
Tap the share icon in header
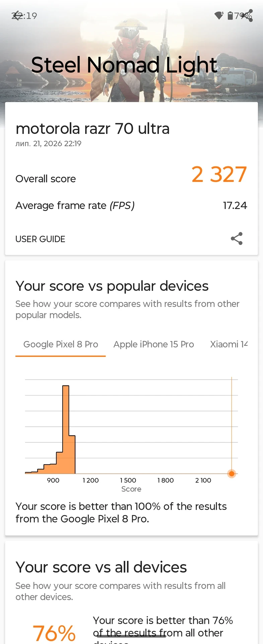[248, 15]
